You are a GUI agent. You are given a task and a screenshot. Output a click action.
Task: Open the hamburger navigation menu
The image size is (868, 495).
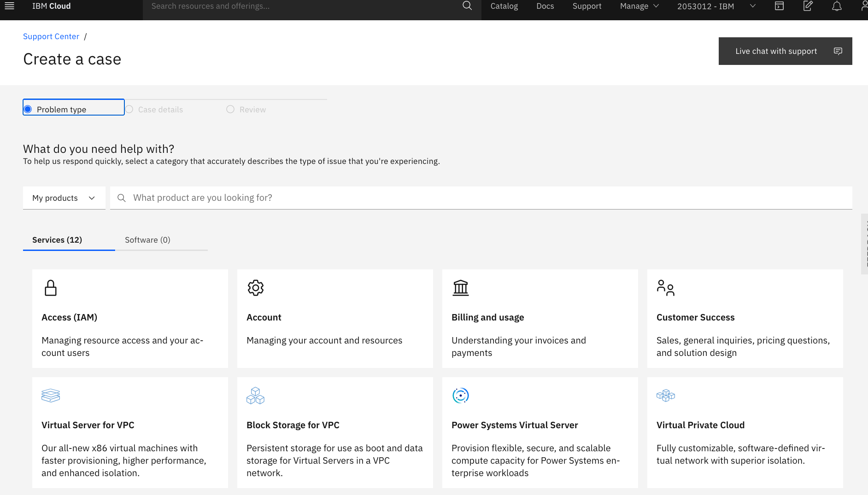9,6
